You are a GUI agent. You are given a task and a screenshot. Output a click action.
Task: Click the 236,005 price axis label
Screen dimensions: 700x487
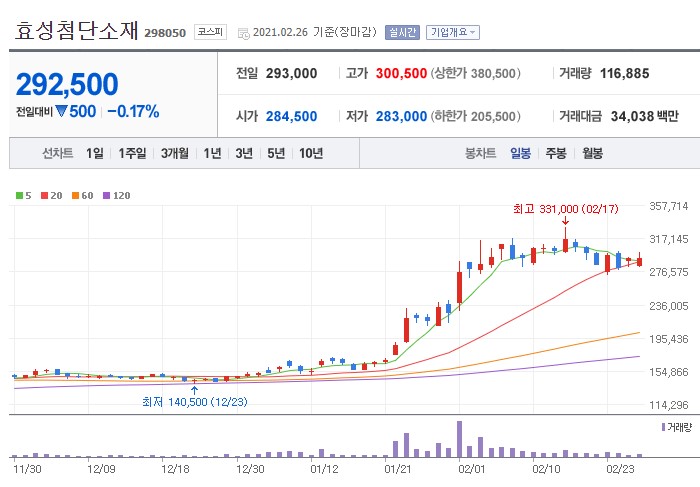click(x=668, y=306)
